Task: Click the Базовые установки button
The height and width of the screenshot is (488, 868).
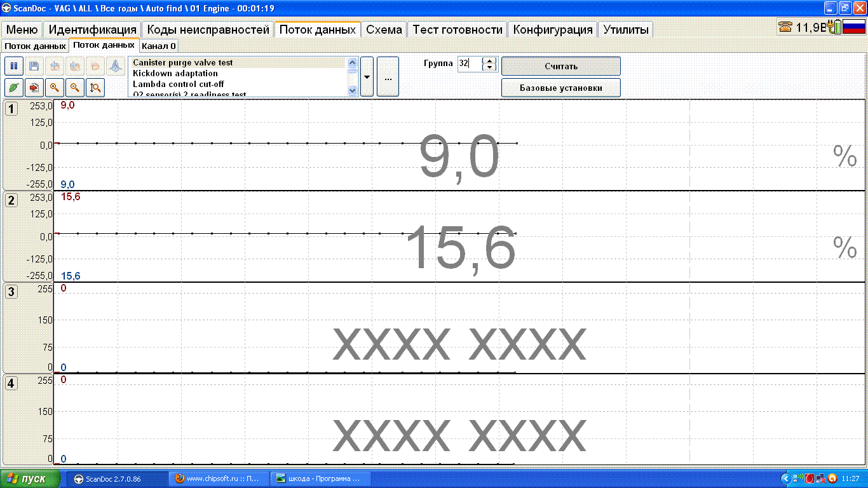Action: [x=560, y=88]
